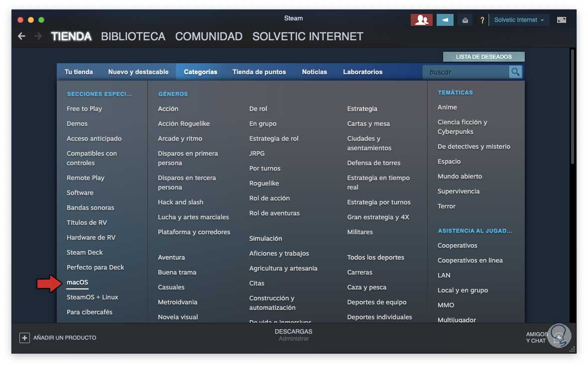Select Caza y pesca genre
The height and width of the screenshot is (367, 588).
pyautogui.click(x=367, y=287)
